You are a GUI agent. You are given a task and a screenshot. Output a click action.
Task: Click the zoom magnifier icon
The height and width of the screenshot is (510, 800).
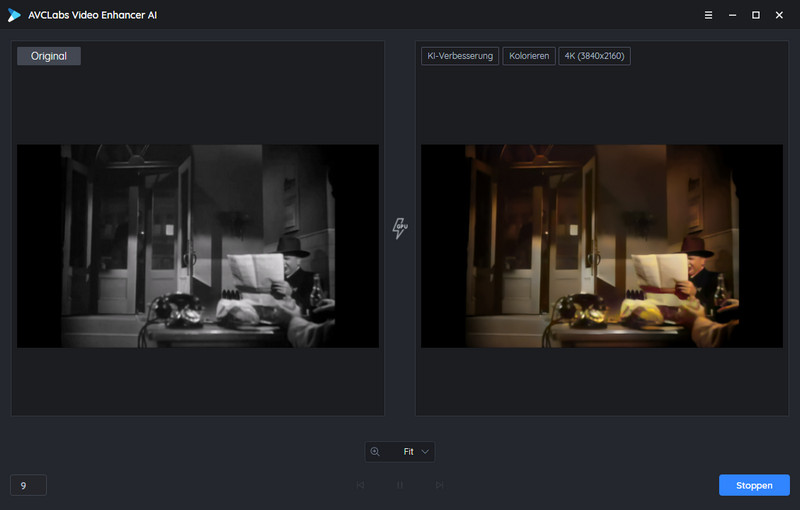375,452
